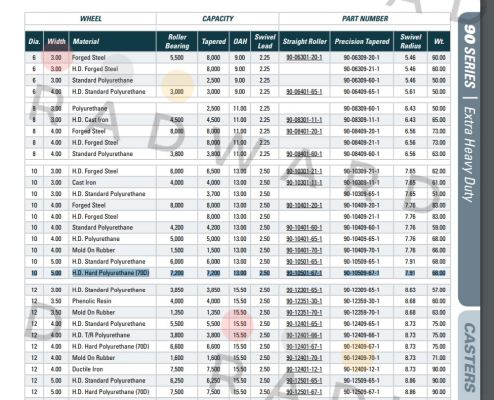Open straight roller part 90-10401-20-1
Image resolution: width=494 pixels, height=400 pixels.
(304, 205)
